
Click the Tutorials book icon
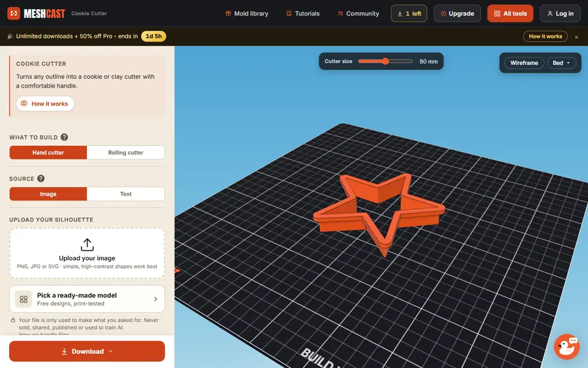point(288,13)
